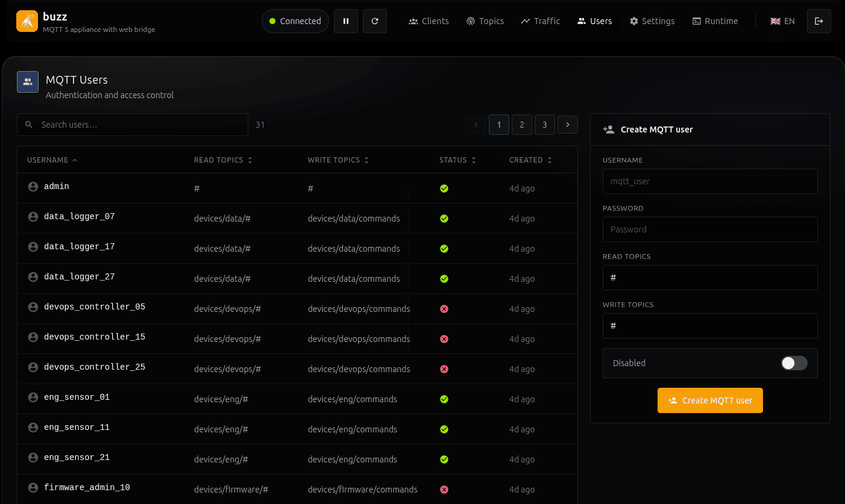Click the 31 users count
845x504 pixels.
click(x=260, y=125)
